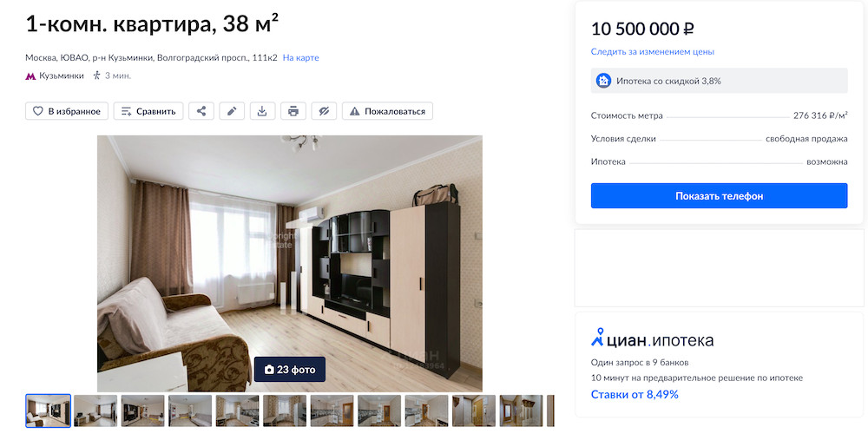Click the Кузьминки metro icon
The height and width of the screenshot is (447, 868).
[x=30, y=76]
